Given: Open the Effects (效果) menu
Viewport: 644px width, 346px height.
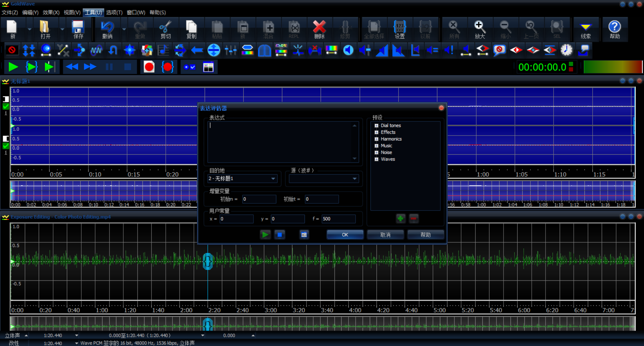Looking at the screenshot, I should pyautogui.click(x=51, y=12).
